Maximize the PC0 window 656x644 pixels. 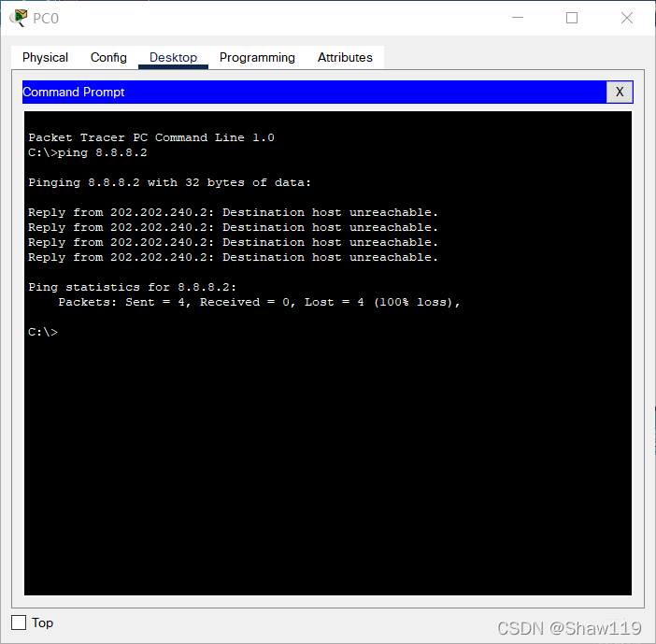(x=572, y=18)
